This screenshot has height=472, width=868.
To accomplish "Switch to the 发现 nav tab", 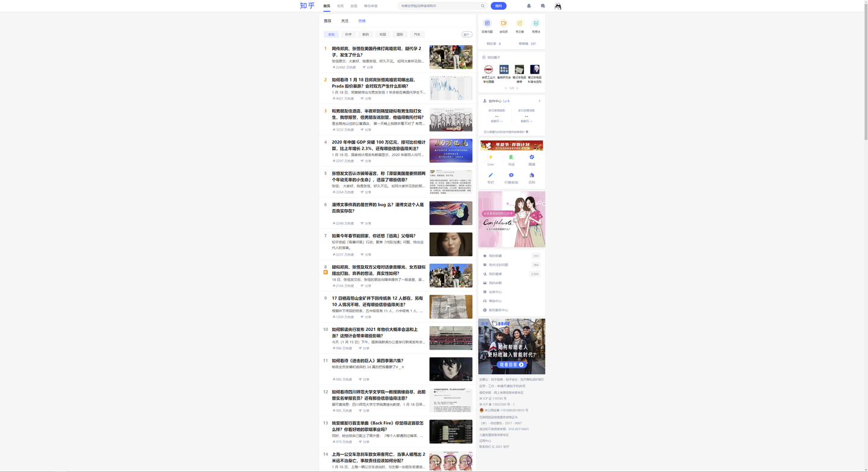I will tap(354, 6).
